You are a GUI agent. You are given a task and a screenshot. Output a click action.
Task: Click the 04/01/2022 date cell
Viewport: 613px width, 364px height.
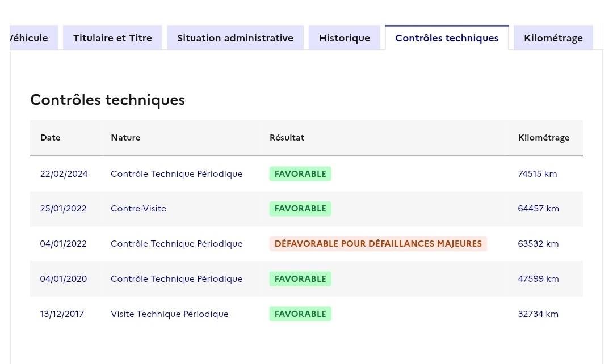[x=63, y=244]
